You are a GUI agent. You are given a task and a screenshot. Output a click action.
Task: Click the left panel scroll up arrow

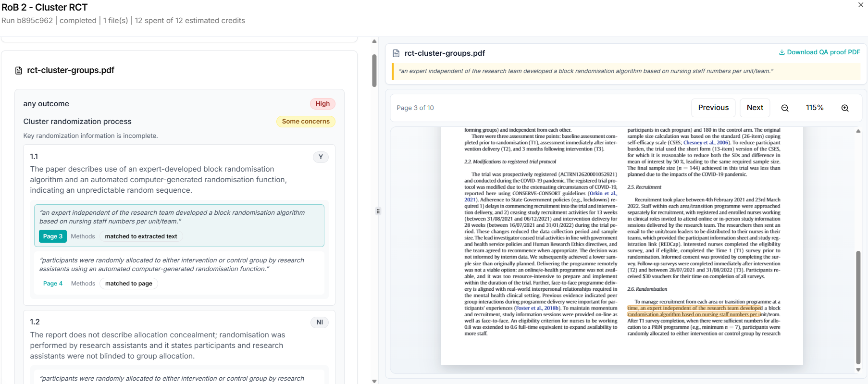coord(374,41)
